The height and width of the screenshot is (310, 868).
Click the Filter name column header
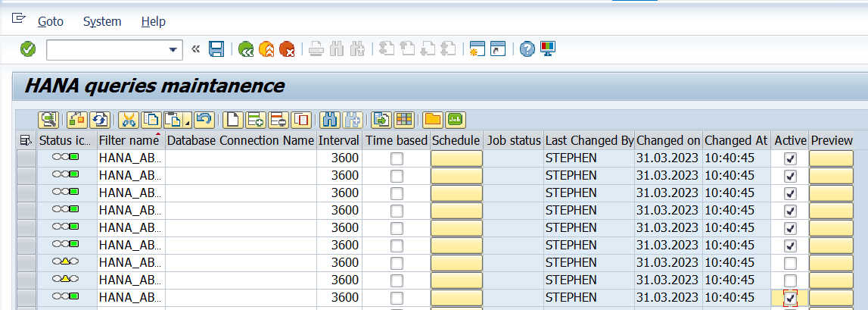click(129, 140)
